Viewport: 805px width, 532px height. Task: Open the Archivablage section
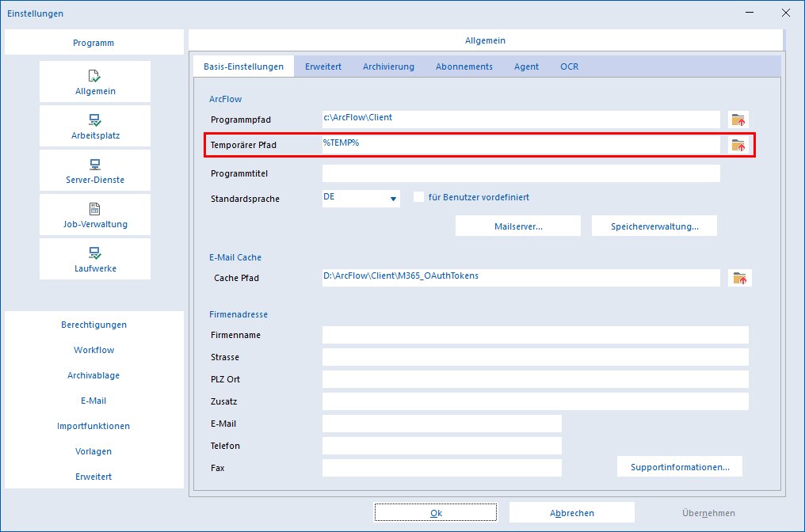point(94,375)
